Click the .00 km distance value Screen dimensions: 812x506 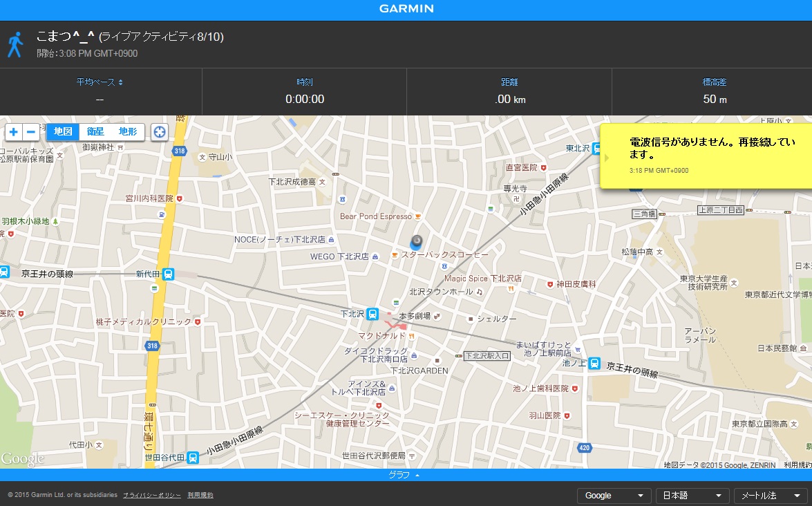pyautogui.click(x=510, y=99)
